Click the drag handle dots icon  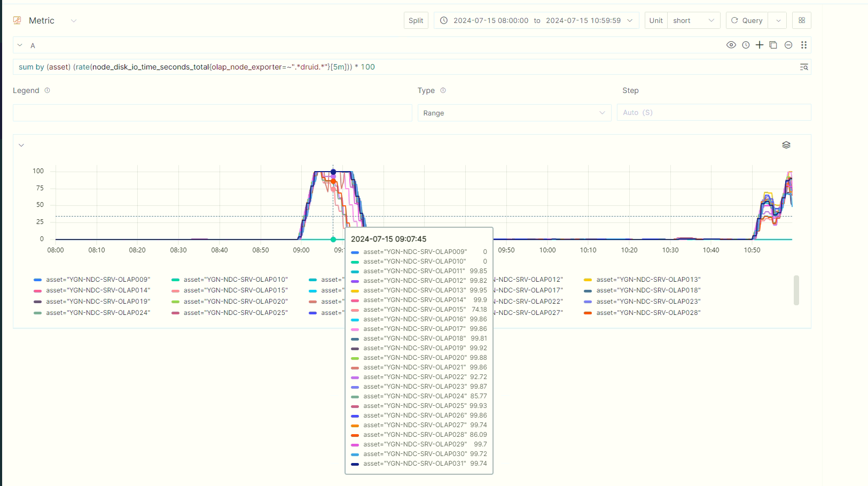click(803, 45)
